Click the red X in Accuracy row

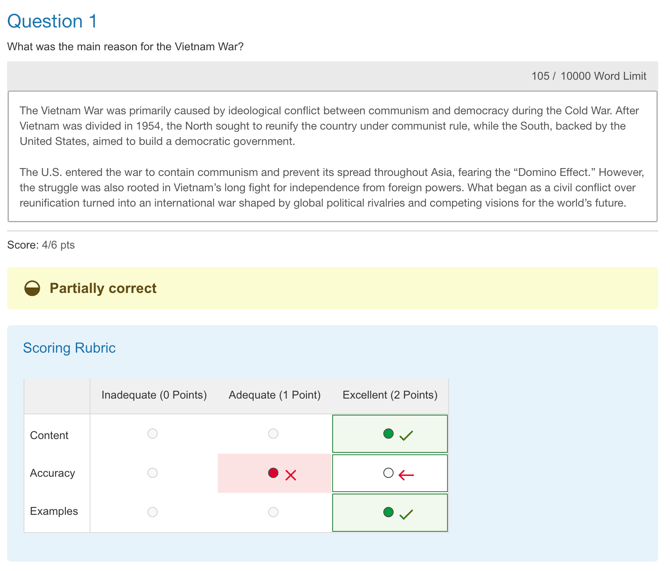coord(291,475)
